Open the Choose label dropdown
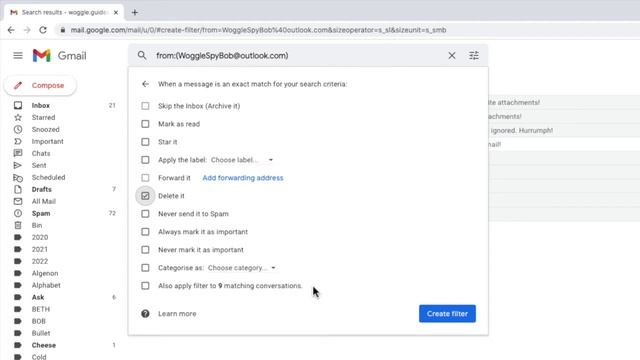 (x=242, y=160)
